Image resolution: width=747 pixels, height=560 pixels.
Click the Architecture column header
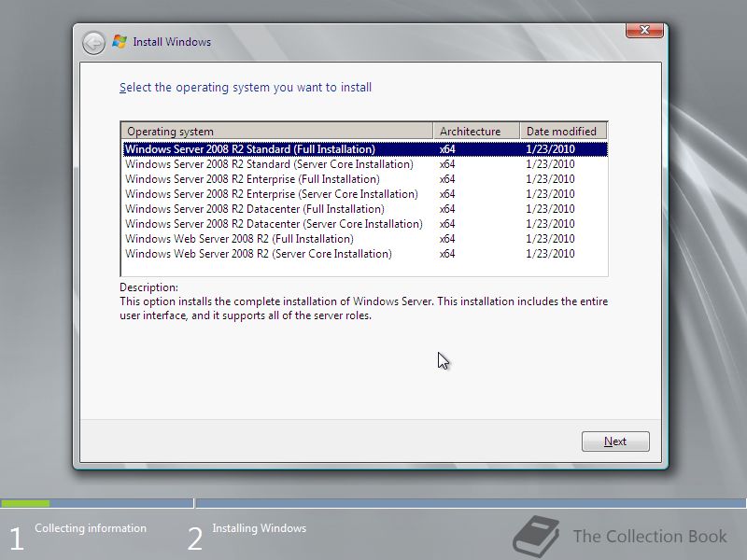click(x=476, y=131)
